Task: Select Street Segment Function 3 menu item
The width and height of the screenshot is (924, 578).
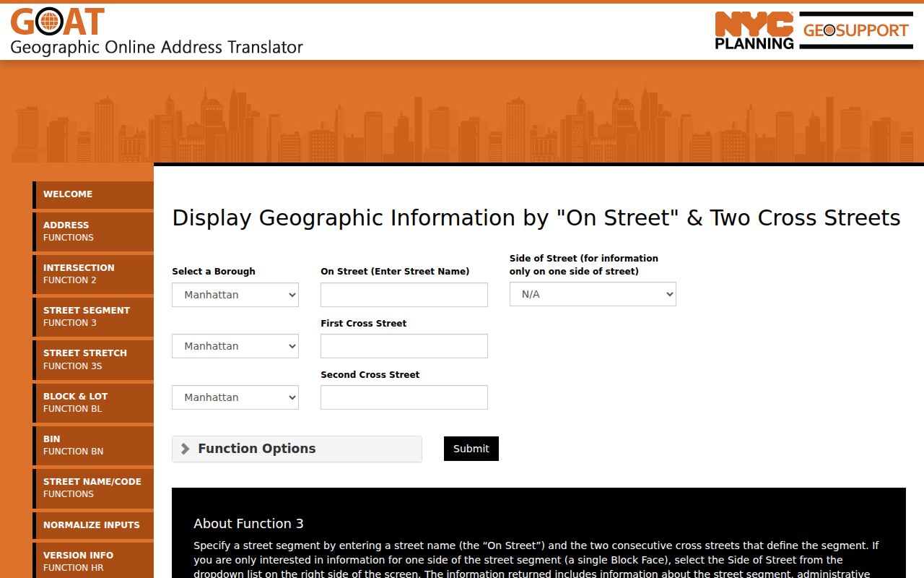Action: [93, 316]
